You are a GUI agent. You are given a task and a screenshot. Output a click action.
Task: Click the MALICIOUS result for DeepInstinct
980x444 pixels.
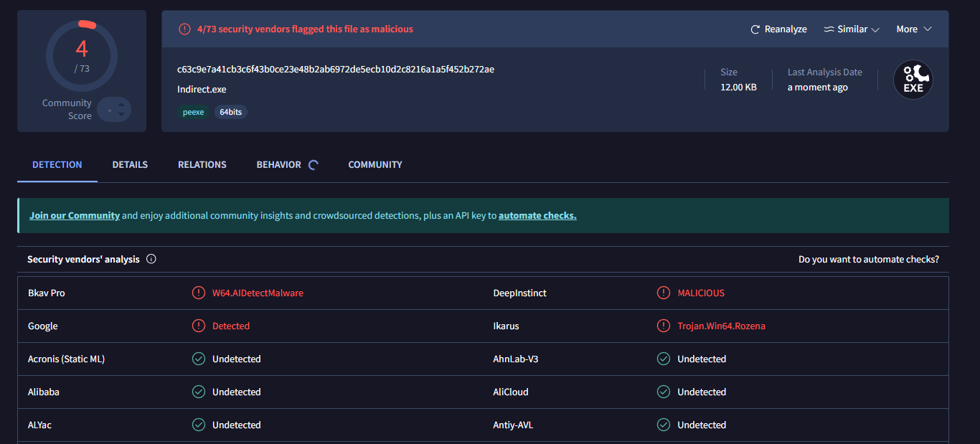point(701,293)
